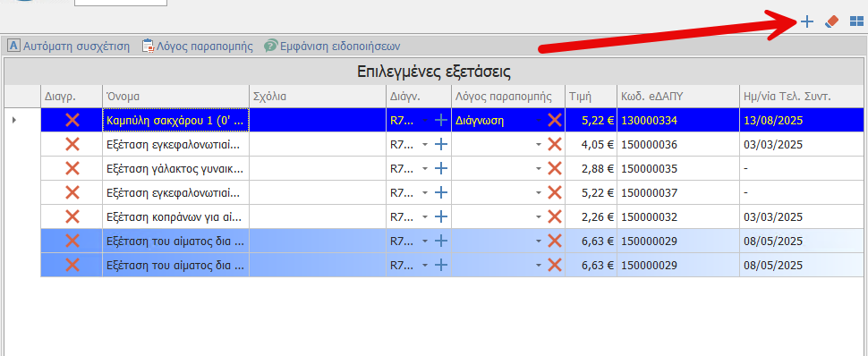Click the blue plus add icon at top right

(x=807, y=22)
